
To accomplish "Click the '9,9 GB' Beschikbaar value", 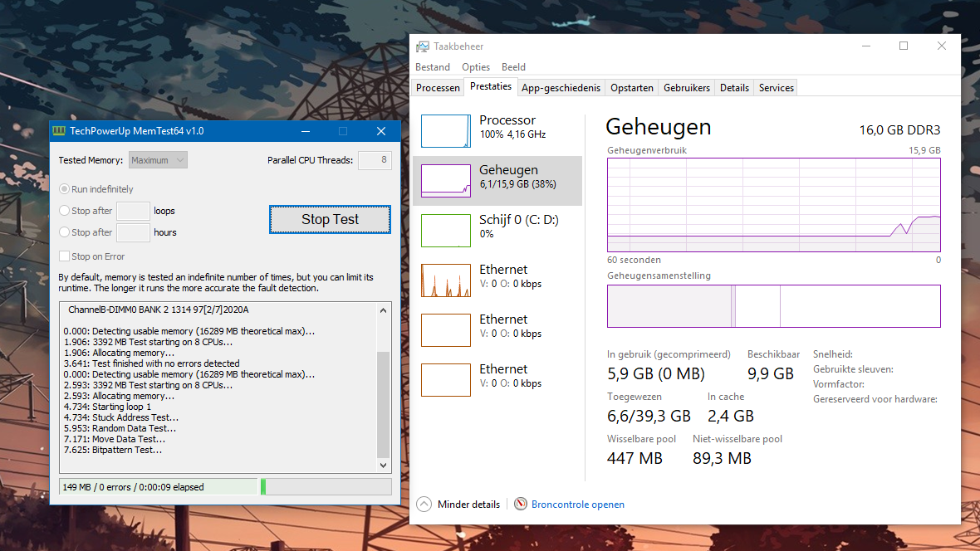I will pyautogui.click(x=771, y=373).
